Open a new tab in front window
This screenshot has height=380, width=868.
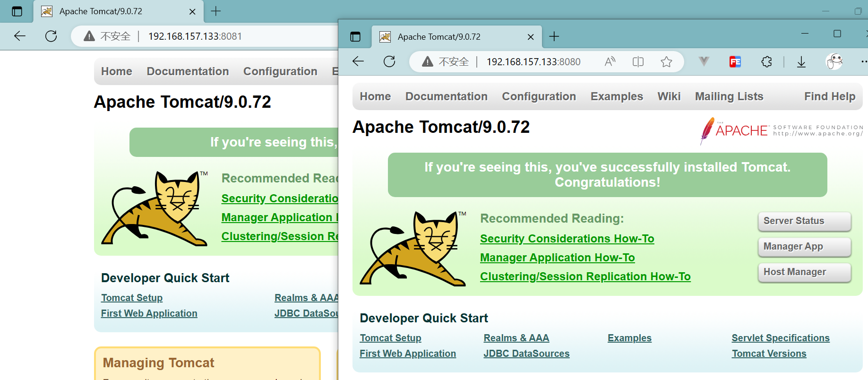[x=554, y=36]
